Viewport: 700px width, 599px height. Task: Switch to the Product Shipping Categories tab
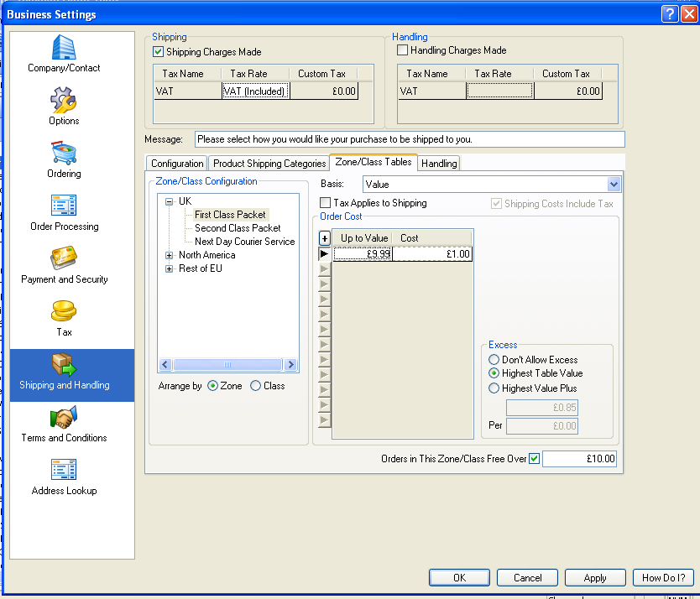click(x=269, y=164)
